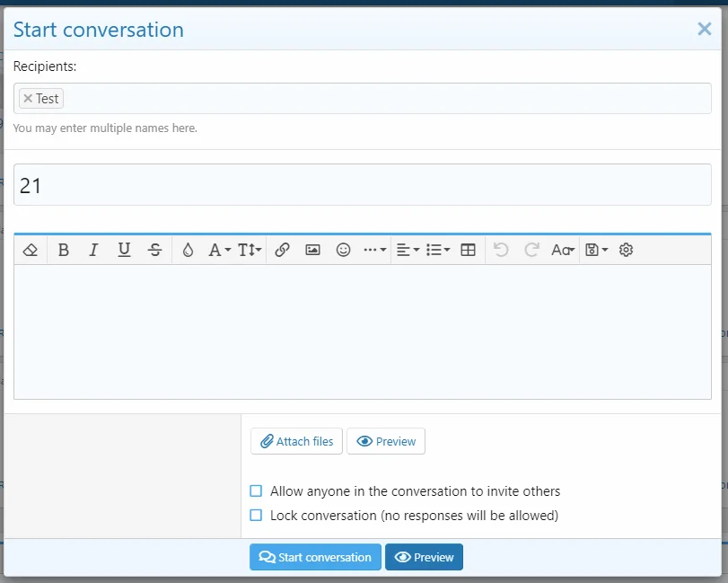The height and width of the screenshot is (583, 728).
Task: Toggle underline formatting
Action: [124, 251]
